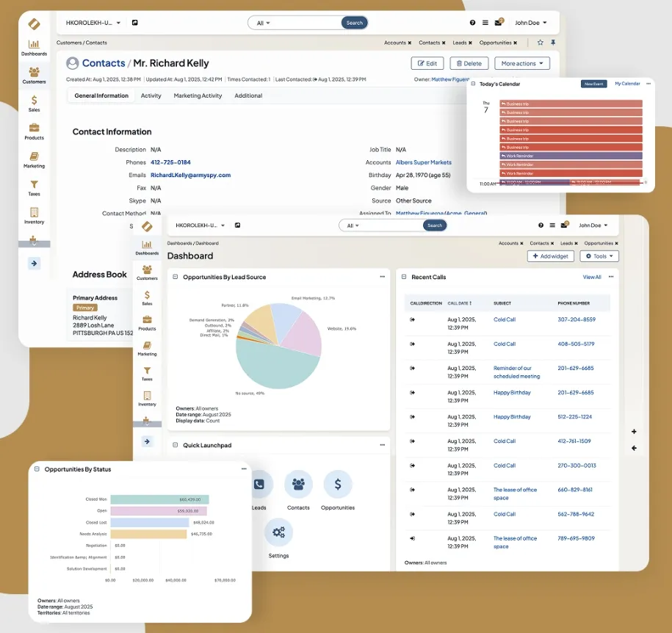Click the Edit button for Richard Kelly
The width and height of the screenshot is (672, 633).
(x=427, y=63)
